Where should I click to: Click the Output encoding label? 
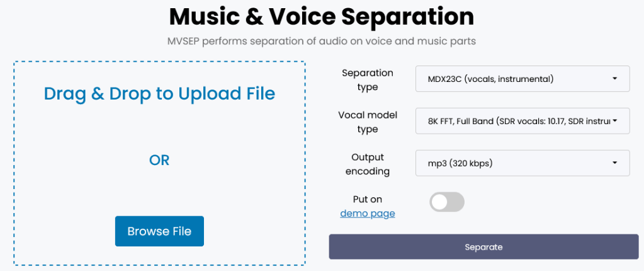(368, 164)
